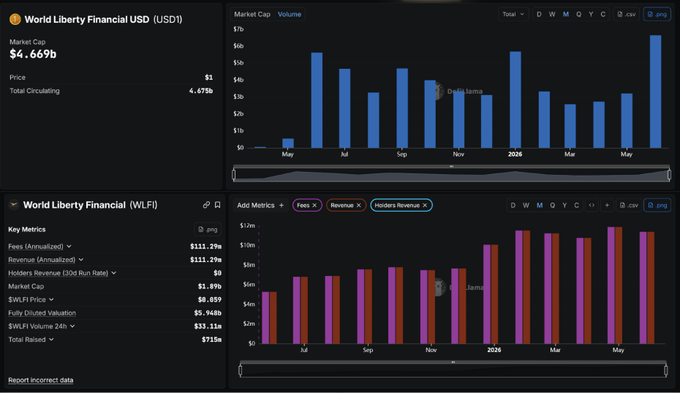Click the Add Metrics plus button
680x393 pixels.
click(x=281, y=205)
